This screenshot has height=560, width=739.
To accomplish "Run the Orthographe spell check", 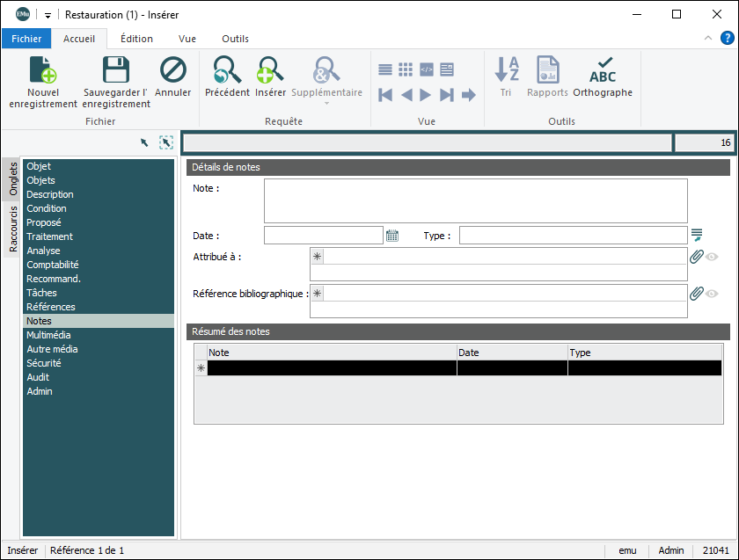I will click(x=603, y=70).
